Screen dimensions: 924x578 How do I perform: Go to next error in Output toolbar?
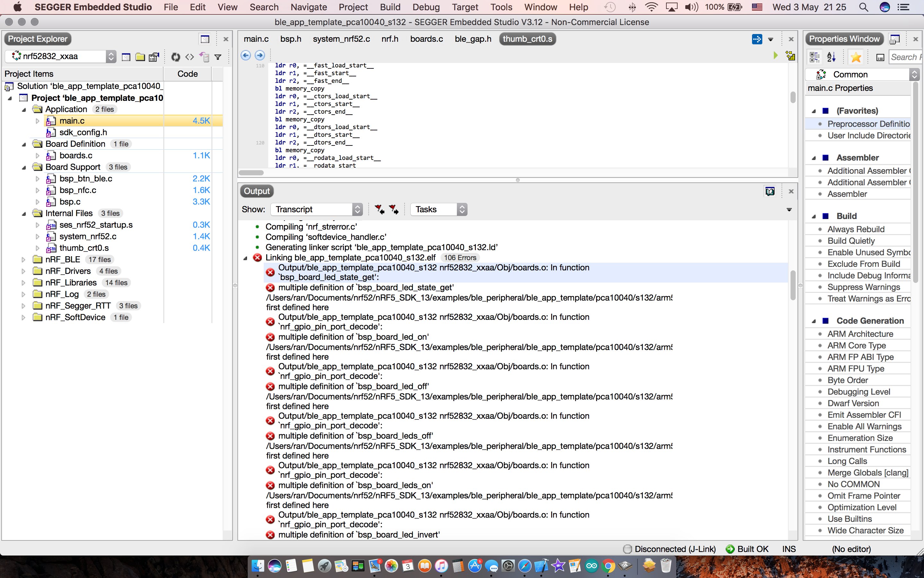pos(394,209)
